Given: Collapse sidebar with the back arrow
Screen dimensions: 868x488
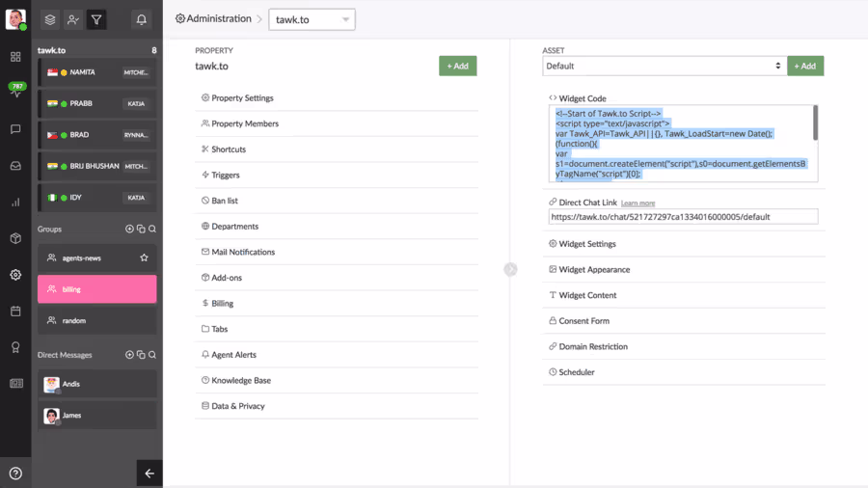Looking at the screenshot, I should click(149, 474).
